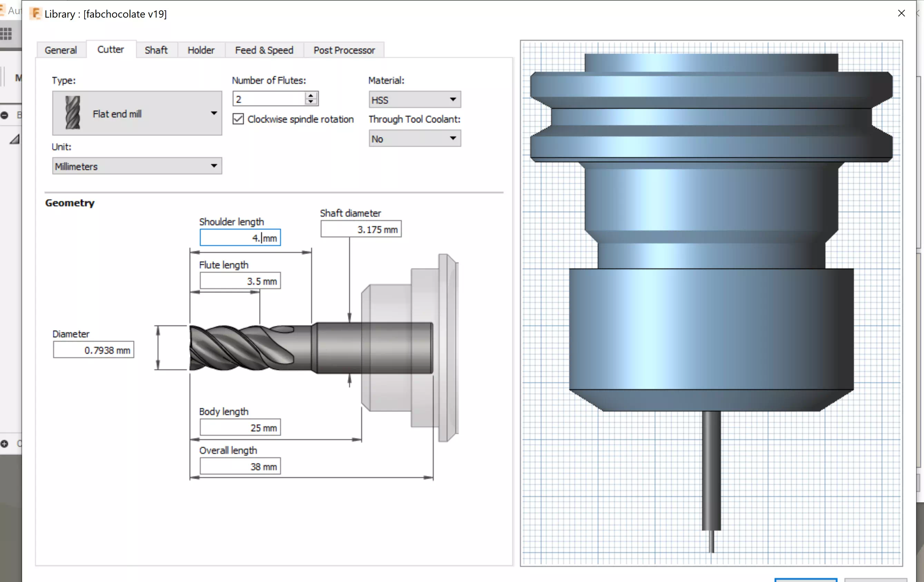
Task: Open the Unit Millimeters dropdown
Action: (x=214, y=166)
